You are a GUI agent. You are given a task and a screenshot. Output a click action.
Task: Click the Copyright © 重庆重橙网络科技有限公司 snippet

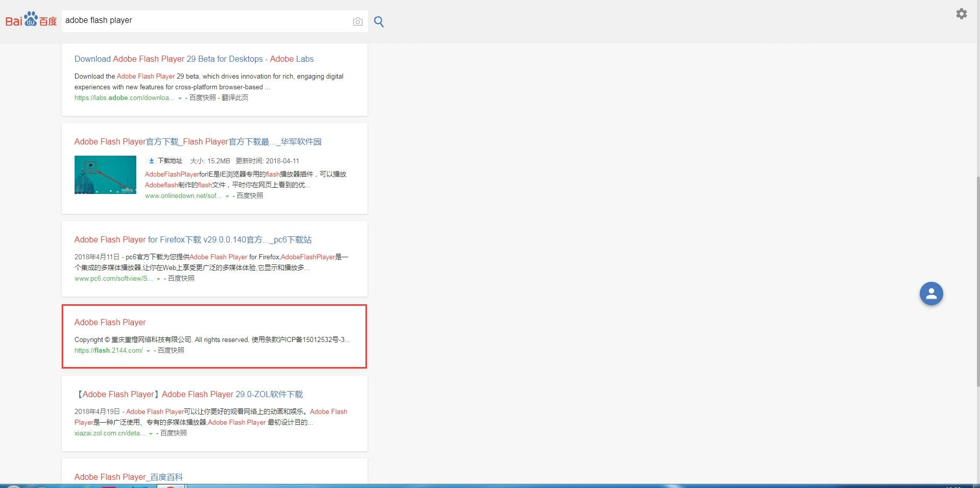(x=212, y=339)
